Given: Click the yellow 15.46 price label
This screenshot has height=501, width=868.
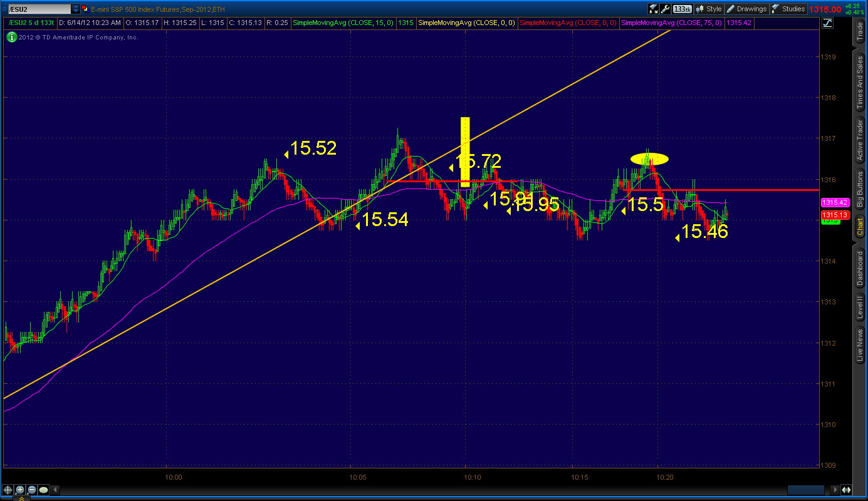Looking at the screenshot, I should point(704,232).
